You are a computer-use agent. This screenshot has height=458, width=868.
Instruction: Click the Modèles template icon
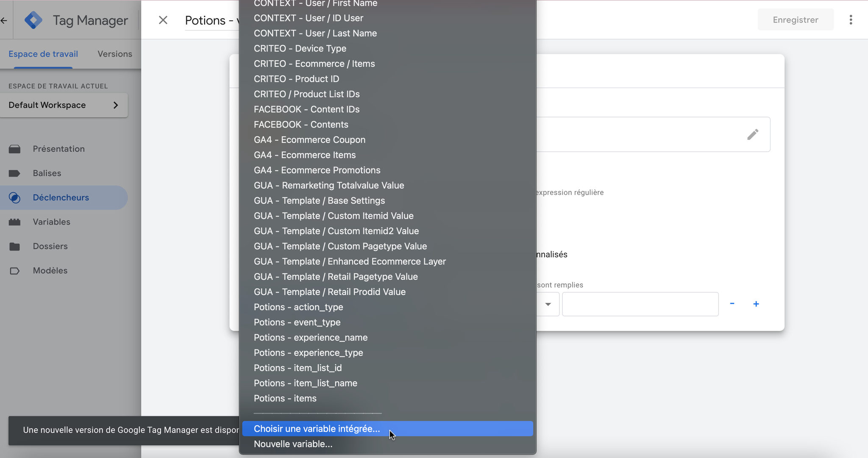pos(14,271)
